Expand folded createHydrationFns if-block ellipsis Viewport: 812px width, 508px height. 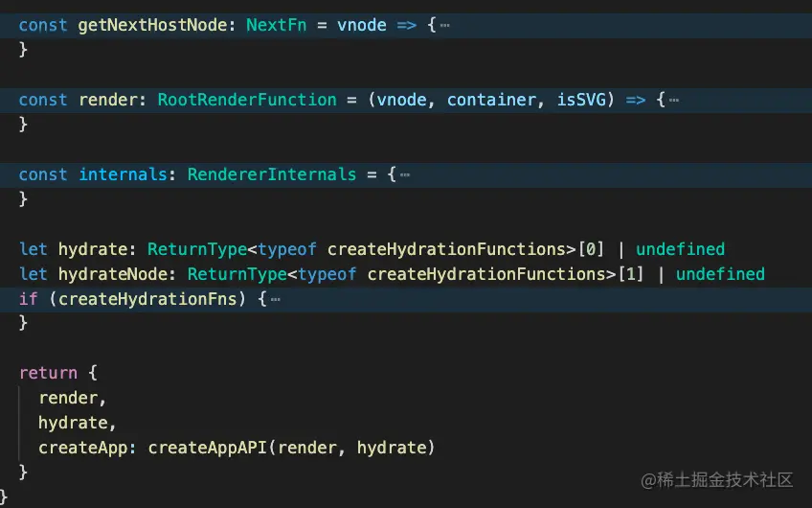276,299
